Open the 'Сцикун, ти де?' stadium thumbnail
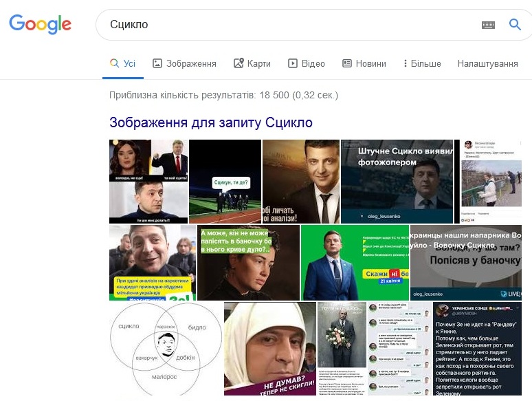 click(x=225, y=181)
